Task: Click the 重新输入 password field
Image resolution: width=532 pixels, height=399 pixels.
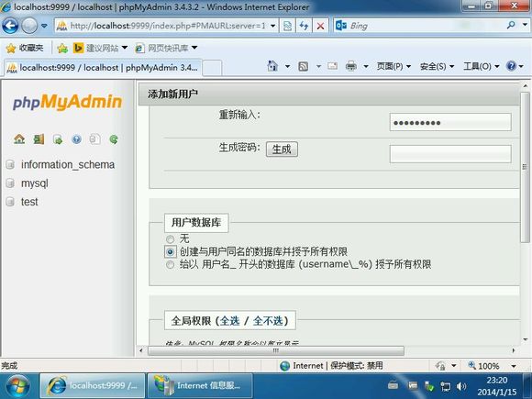Action: pyautogui.click(x=450, y=122)
